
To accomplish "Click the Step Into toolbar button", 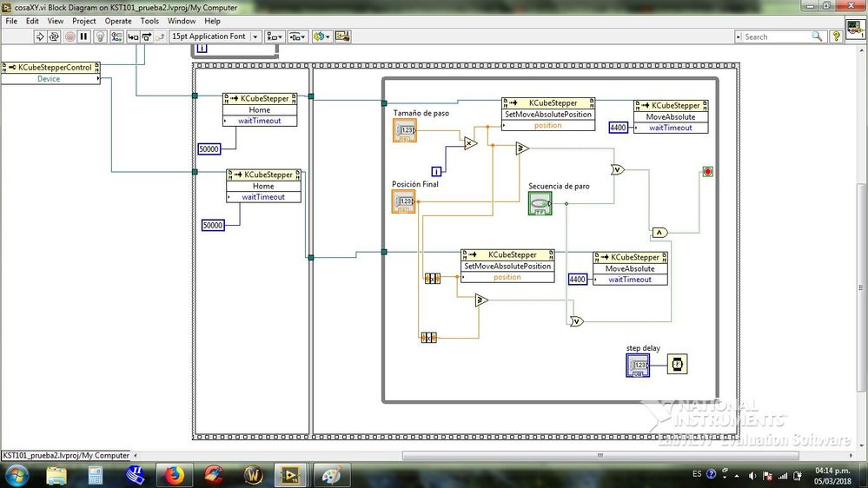I will [x=133, y=36].
